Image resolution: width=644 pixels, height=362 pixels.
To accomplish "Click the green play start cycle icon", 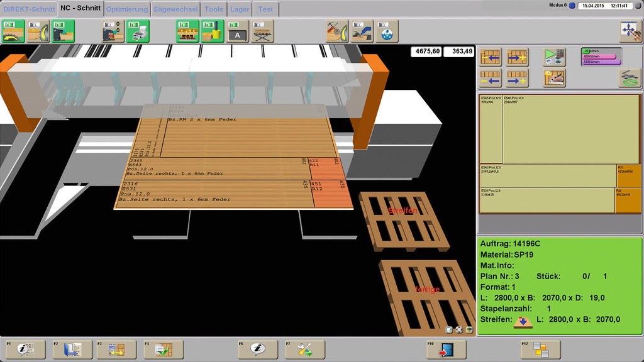I will coord(555,57).
